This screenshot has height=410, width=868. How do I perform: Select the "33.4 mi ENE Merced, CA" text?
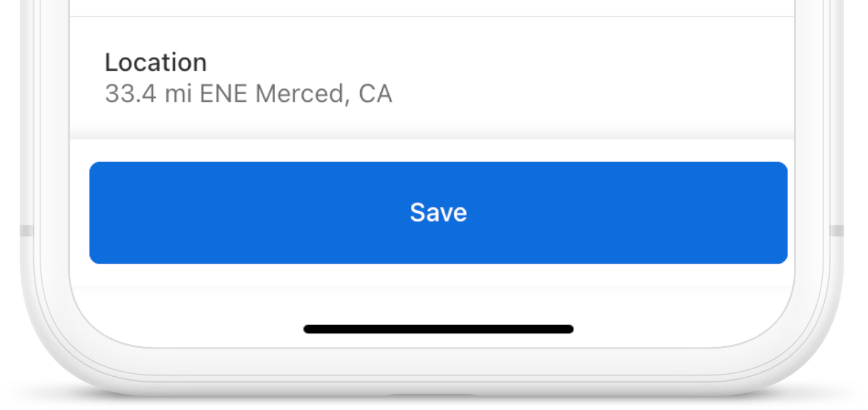pyautogui.click(x=248, y=95)
